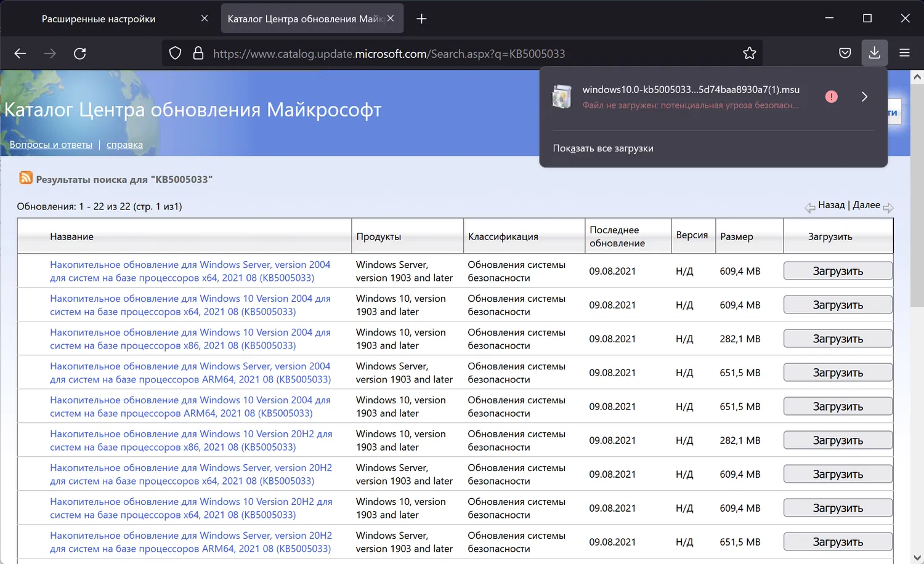Open Windows Server version 2004 ARM64 update link
Image resolution: width=924 pixels, height=564 pixels.
pyautogui.click(x=190, y=373)
